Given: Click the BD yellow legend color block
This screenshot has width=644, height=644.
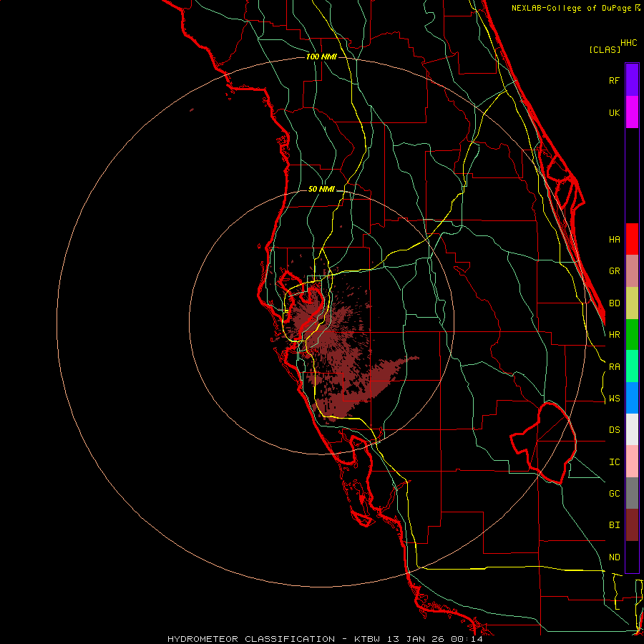Looking at the screenshot, I should tap(632, 303).
